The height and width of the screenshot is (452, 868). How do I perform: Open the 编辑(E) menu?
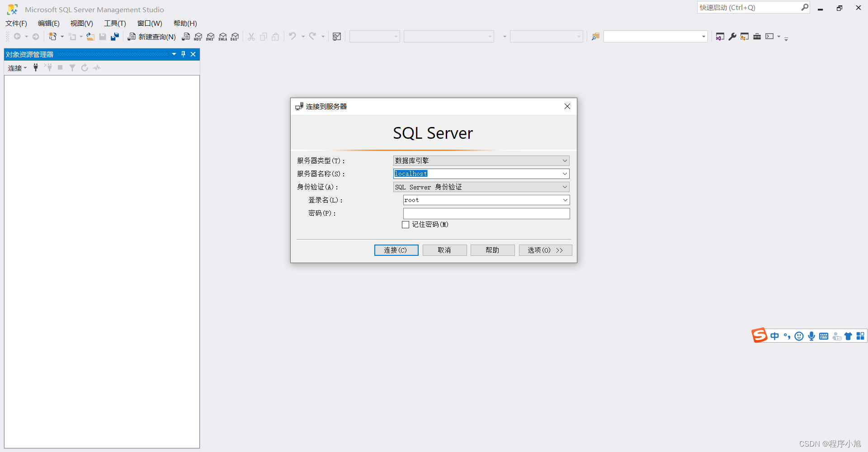(49, 24)
